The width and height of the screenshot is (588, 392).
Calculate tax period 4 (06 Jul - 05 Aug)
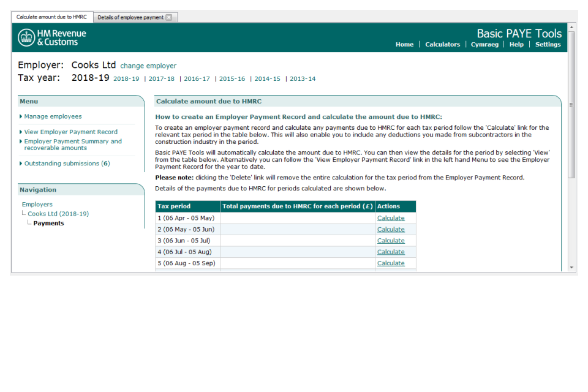(x=391, y=252)
